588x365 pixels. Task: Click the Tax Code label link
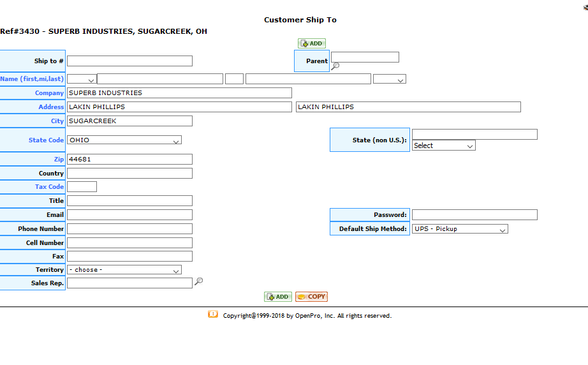[49, 187]
